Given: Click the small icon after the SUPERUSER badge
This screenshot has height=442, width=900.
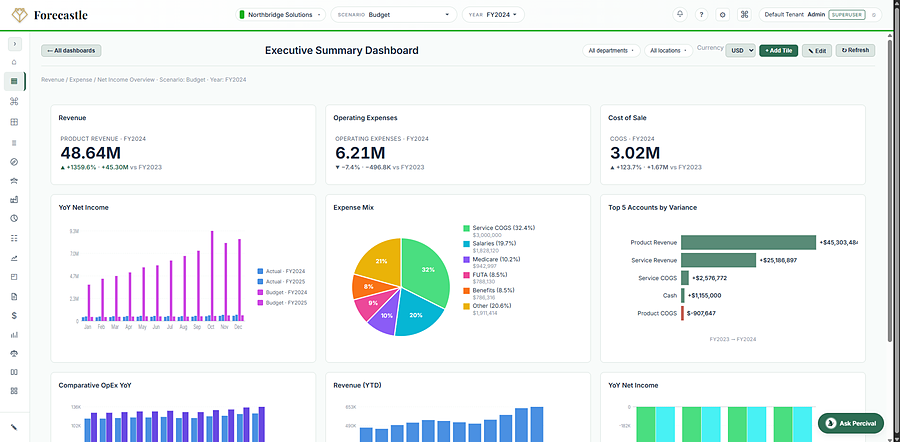Looking at the screenshot, I should (874, 15).
